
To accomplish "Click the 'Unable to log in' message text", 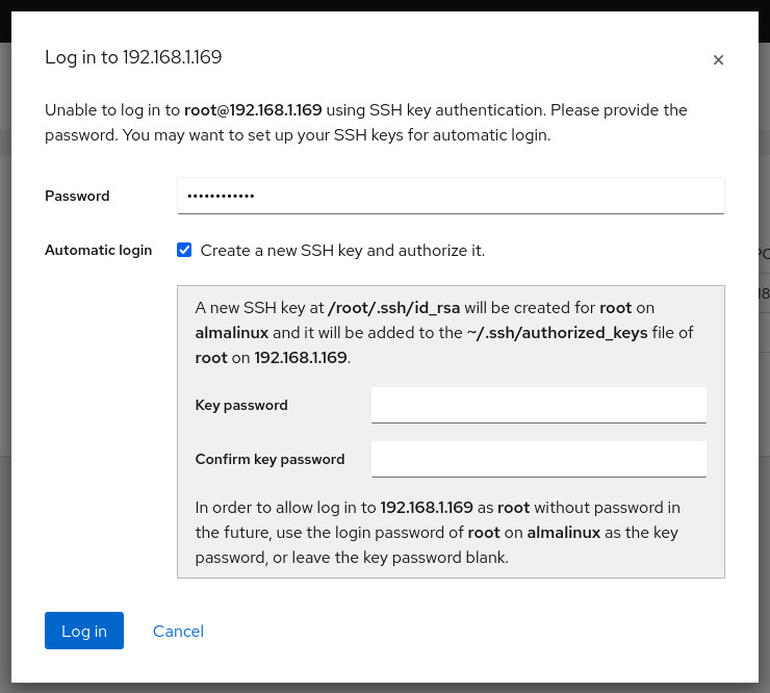I will pyautogui.click(x=366, y=122).
